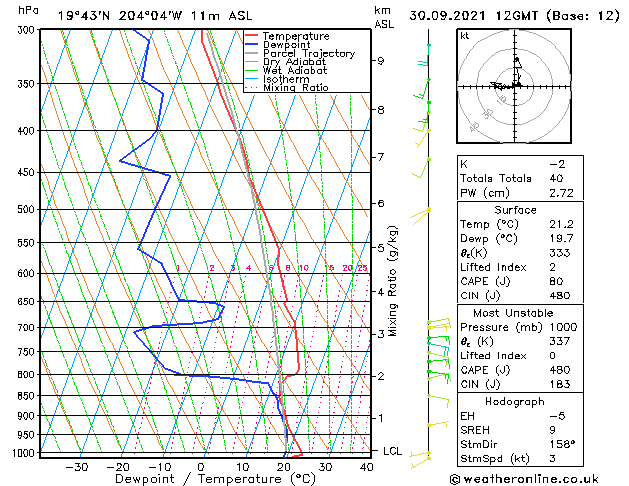Click the yellow wind barb at 500 hPa

click(x=420, y=215)
